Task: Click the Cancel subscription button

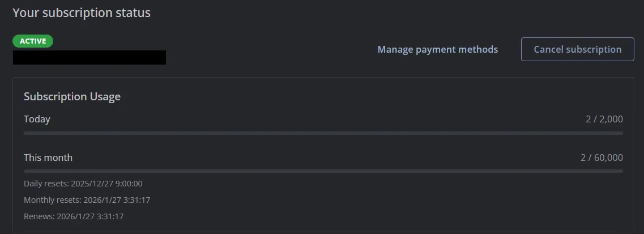Action: (578, 49)
